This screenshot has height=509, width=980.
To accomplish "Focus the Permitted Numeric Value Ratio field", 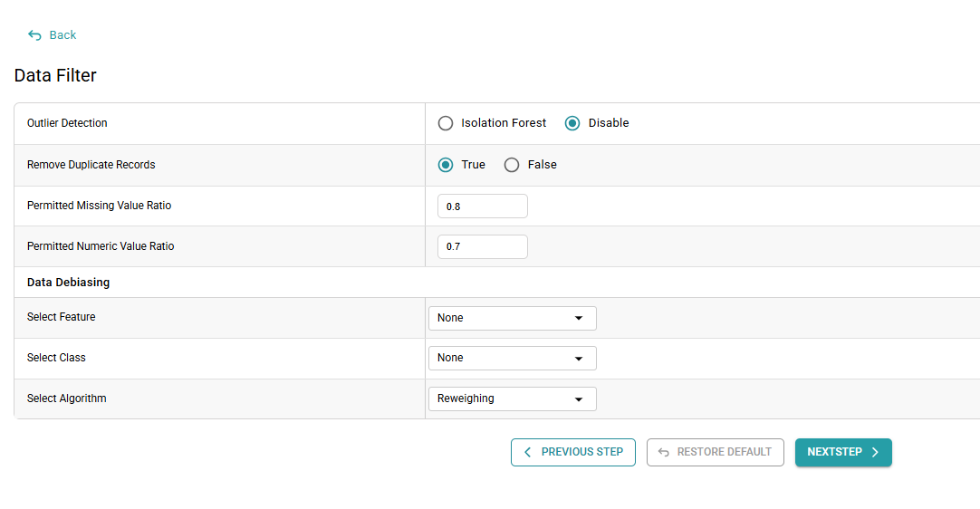I will [x=482, y=246].
